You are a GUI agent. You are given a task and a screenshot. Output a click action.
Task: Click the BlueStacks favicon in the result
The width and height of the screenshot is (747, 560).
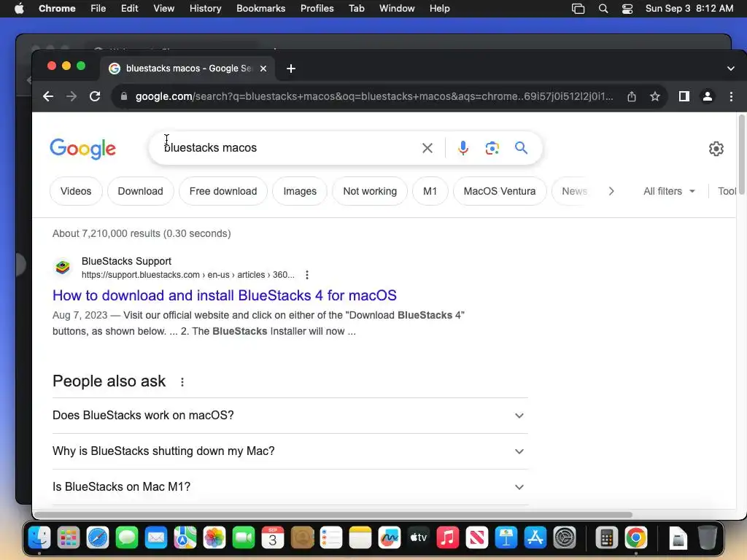coord(63,267)
